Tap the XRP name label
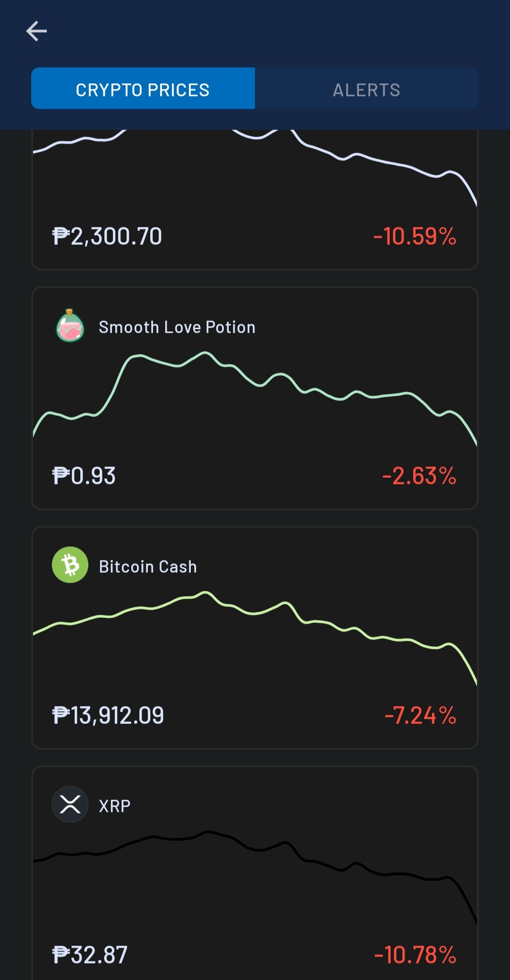 point(115,806)
